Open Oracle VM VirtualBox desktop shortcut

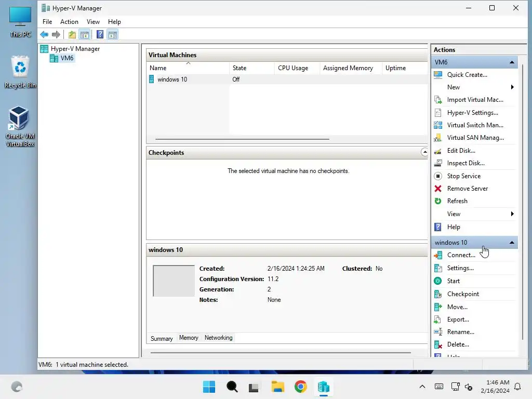pos(20,126)
